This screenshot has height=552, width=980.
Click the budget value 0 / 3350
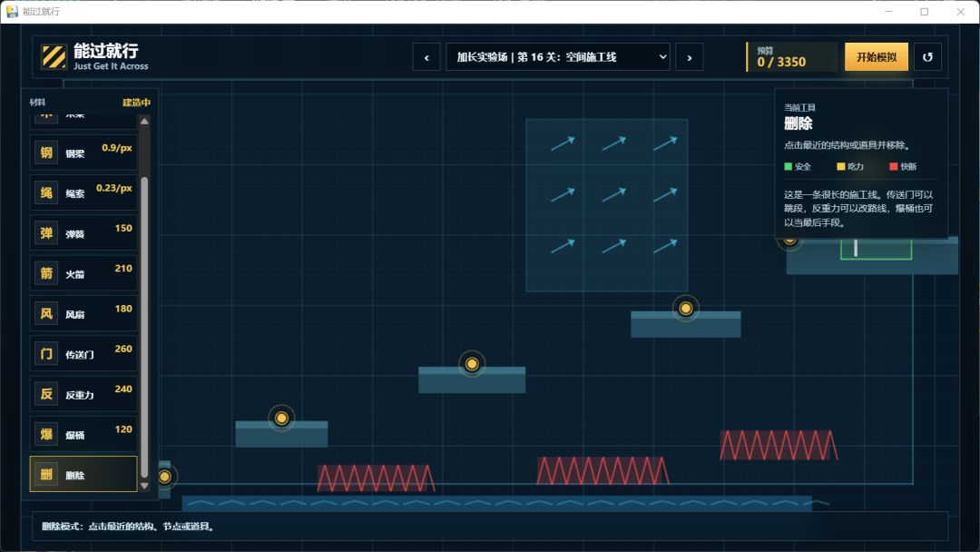pyautogui.click(x=781, y=62)
